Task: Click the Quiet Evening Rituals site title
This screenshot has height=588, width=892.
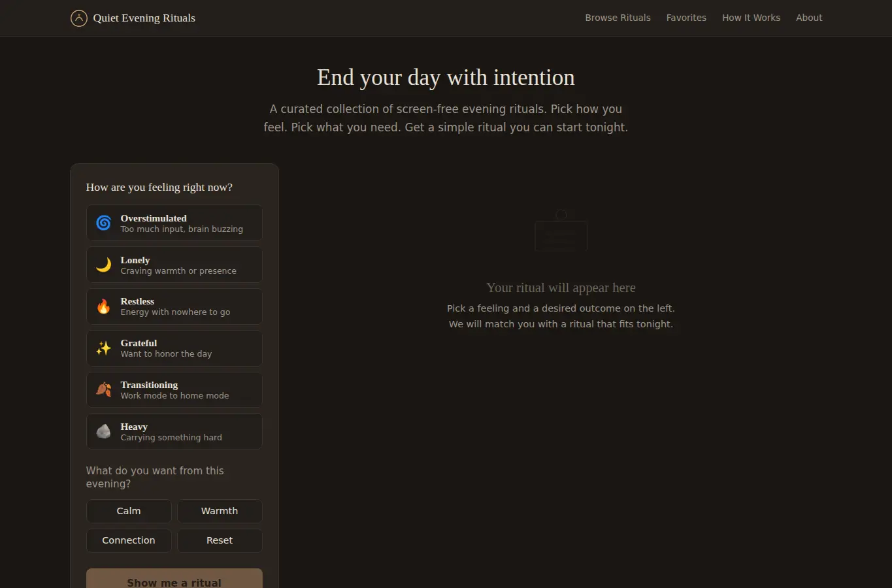Action: (x=144, y=18)
